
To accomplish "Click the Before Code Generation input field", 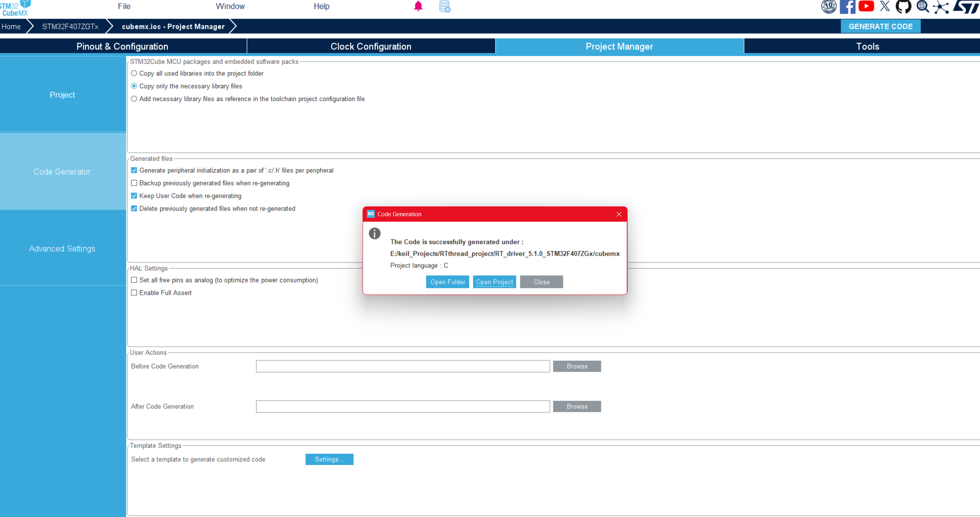I will point(403,366).
